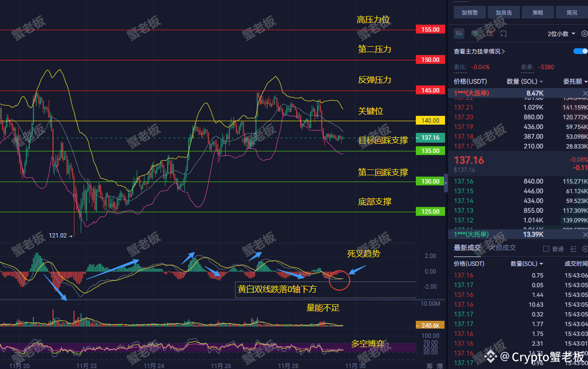Check the 普通 checkbox in trades panel
Viewport: 588px width, 369px height.
[x=546, y=249]
